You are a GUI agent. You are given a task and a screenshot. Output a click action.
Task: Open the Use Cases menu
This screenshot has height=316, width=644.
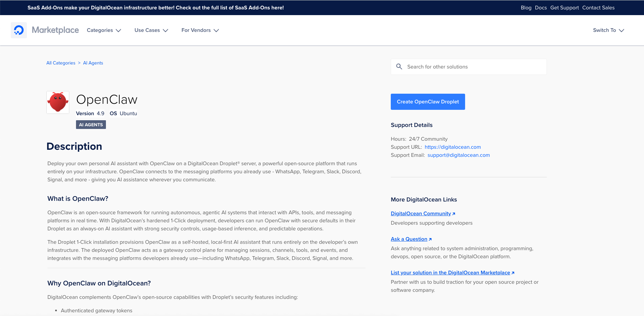point(151,30)
